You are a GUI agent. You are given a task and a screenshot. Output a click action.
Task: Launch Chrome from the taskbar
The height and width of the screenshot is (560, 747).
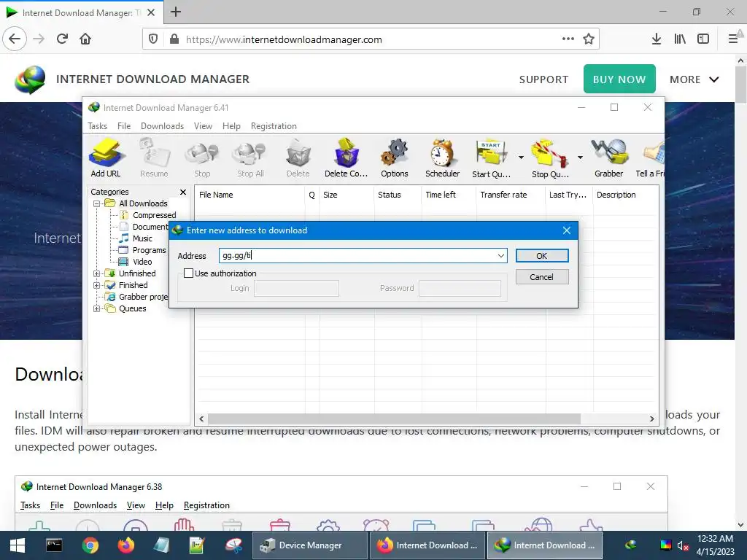[90, 545]
